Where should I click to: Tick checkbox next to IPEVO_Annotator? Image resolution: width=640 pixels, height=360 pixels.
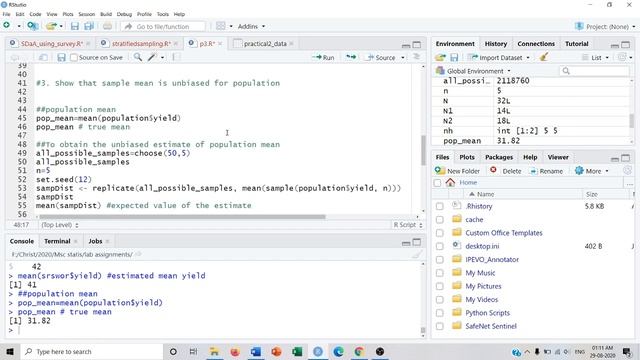440,260
